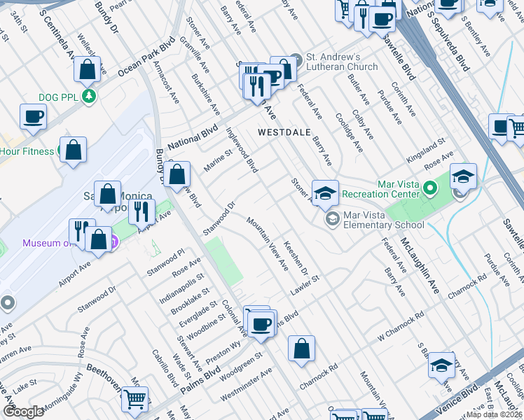Click coffee cup marker near Sawtelle Blvd top
This screenshot has width=524, height=420.
[382, 20]
